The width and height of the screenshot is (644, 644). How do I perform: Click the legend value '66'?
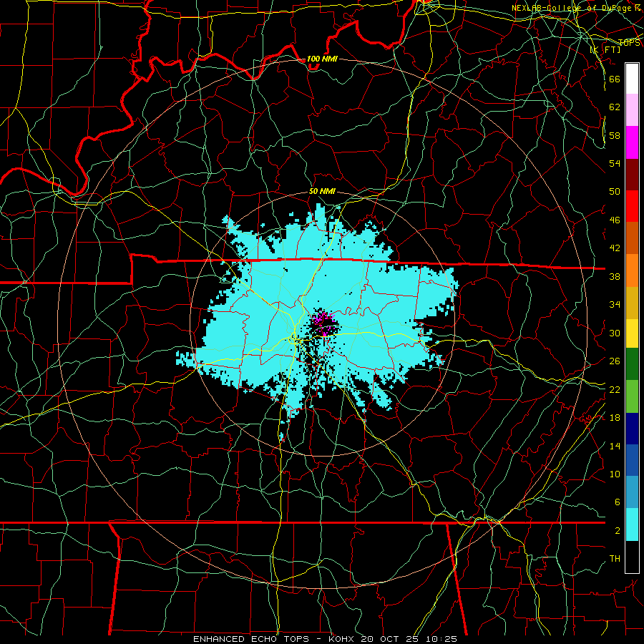(x=615, y=79)
